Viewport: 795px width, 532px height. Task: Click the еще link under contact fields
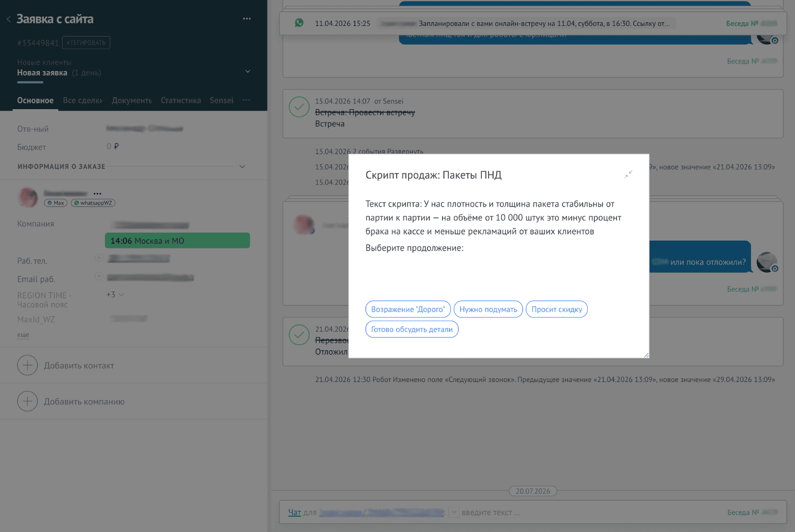[x=23, y=335]
